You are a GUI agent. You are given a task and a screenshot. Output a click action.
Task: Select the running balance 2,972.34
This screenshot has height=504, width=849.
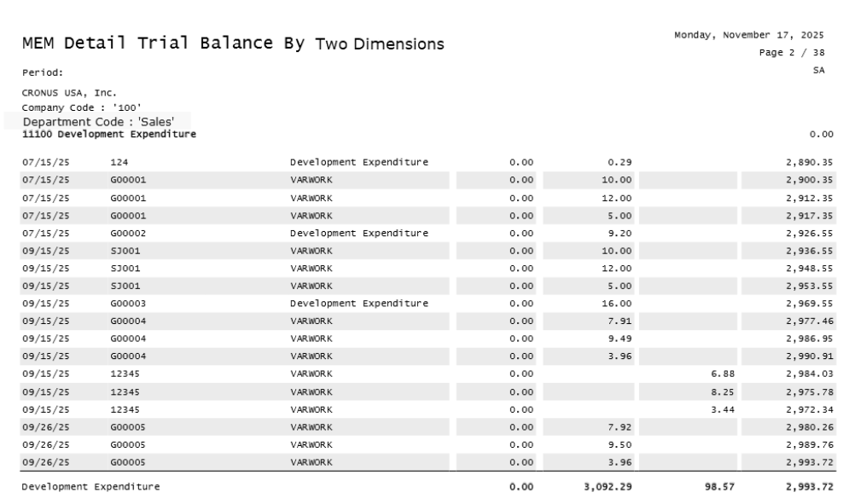810,410
